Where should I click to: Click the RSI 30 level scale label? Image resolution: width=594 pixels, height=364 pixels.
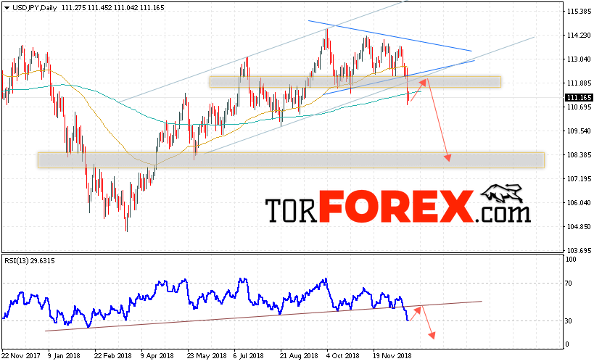pos(568,320)
